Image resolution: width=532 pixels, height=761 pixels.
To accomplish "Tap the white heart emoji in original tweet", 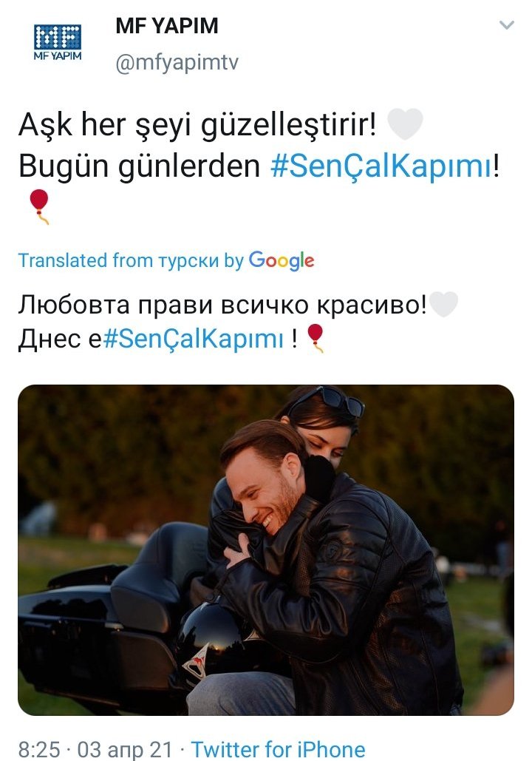I will tap(406, 124).
